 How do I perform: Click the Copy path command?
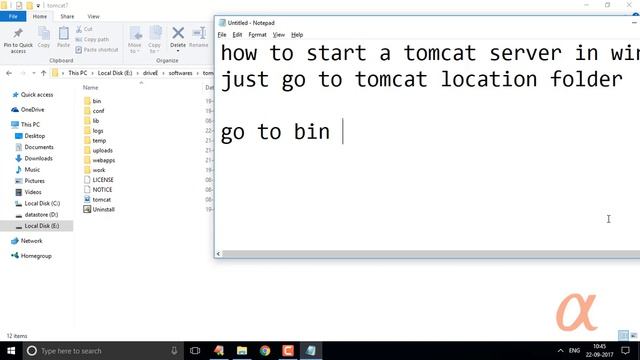92,40
